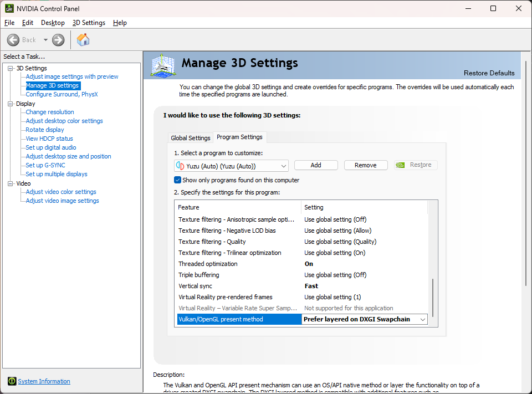
Task: Click the Yuzu program icon in selector
Action: pos(180,166)
